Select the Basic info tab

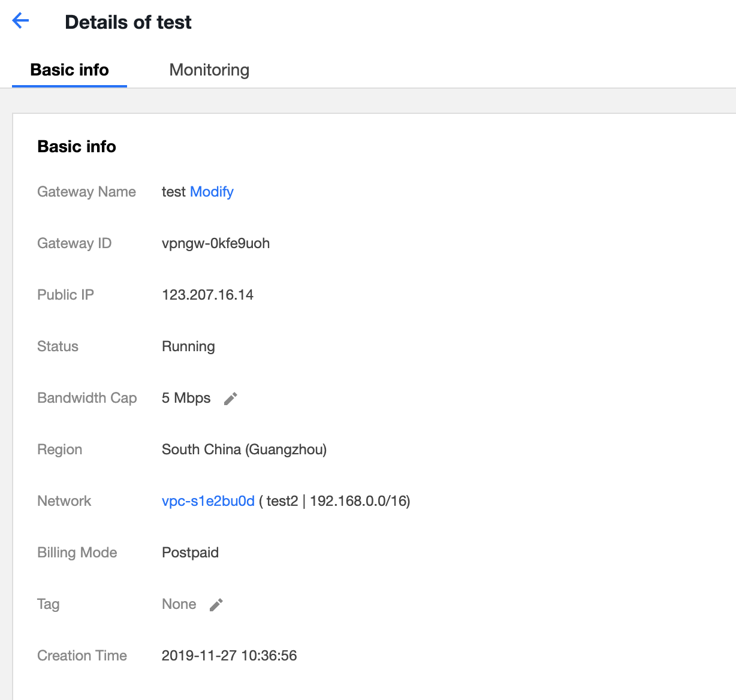70,70
